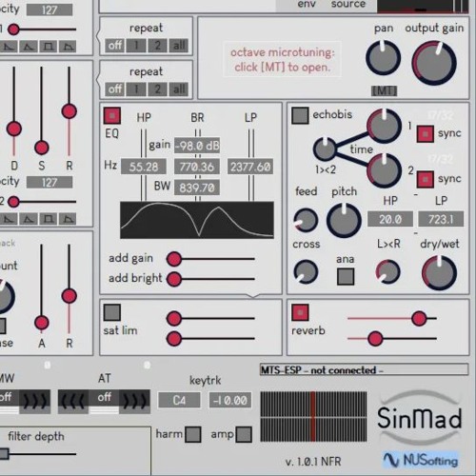
Task: Click the echobis pitch knob
Action: pyautogui.click(x=345, y=221)
